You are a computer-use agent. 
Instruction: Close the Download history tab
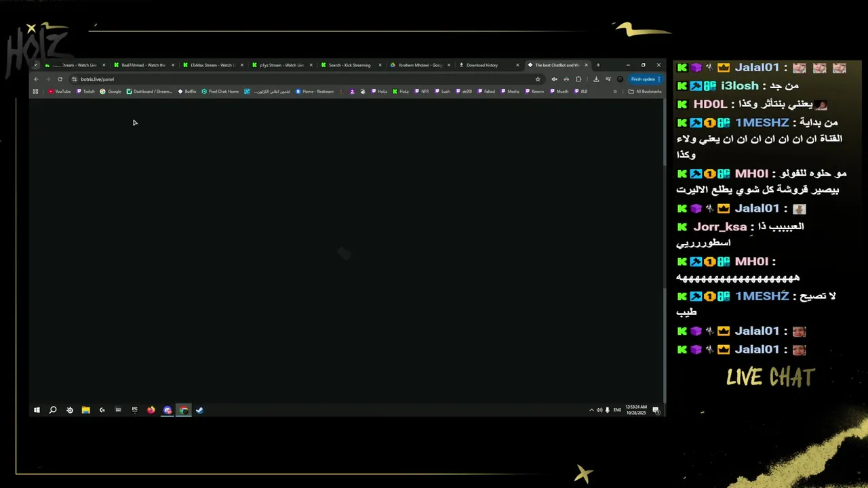coord(517,65)
